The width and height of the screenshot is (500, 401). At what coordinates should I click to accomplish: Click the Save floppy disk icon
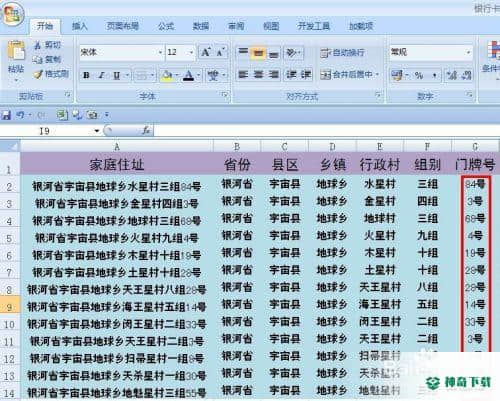point(6,115)
